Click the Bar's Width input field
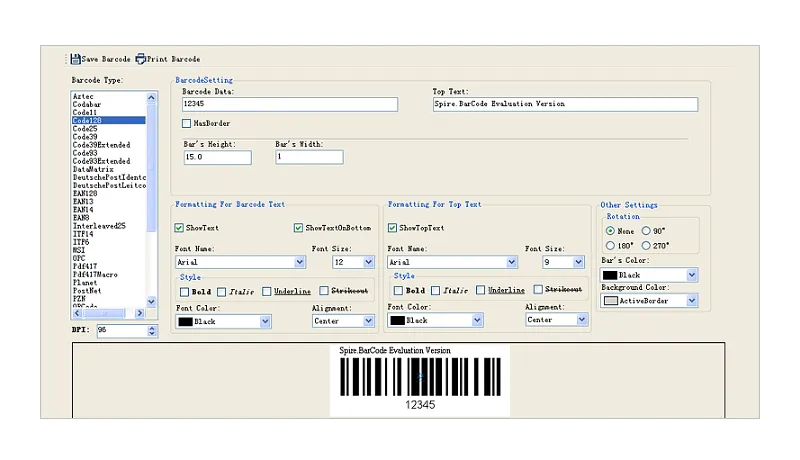The width and height of the screenshot is (800, 460). tap(309, 157)
